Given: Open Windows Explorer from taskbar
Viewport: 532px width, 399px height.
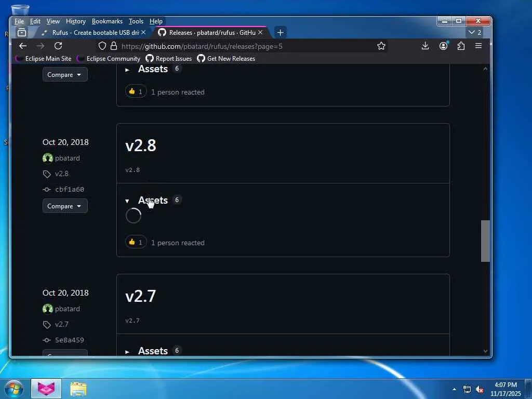Looking at the screenshot, I should pos(78,389).
